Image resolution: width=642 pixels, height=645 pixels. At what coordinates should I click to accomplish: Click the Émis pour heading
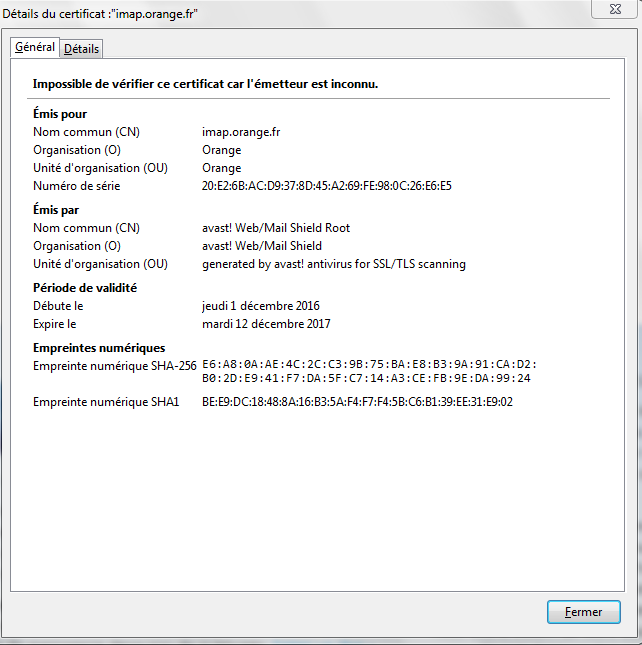[60, 114]
